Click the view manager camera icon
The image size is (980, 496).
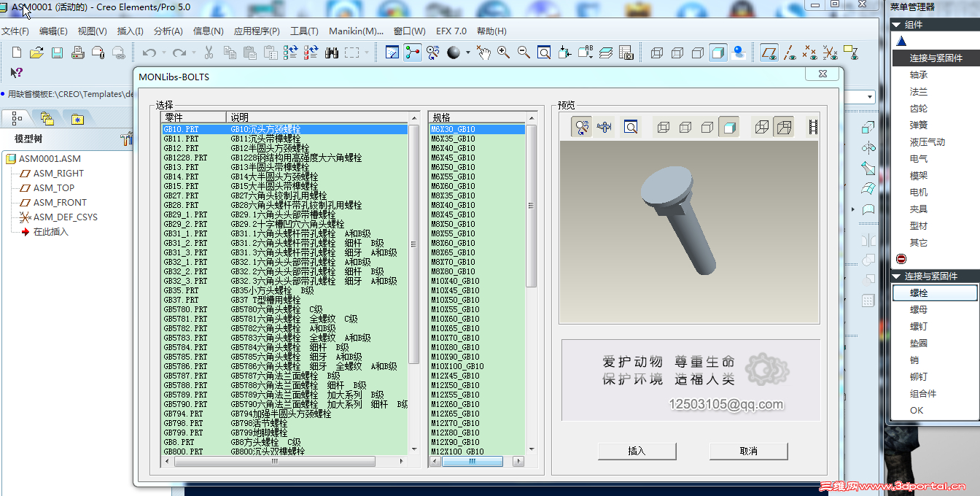626,53
